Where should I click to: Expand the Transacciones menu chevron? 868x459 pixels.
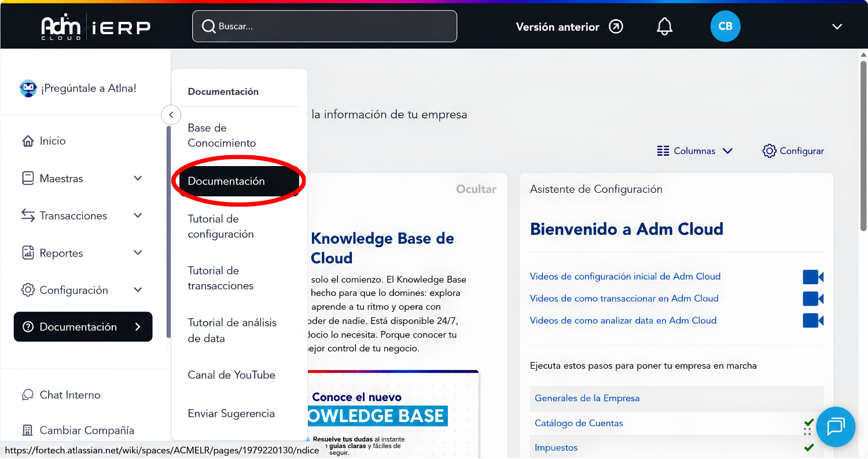pos(138,215)
